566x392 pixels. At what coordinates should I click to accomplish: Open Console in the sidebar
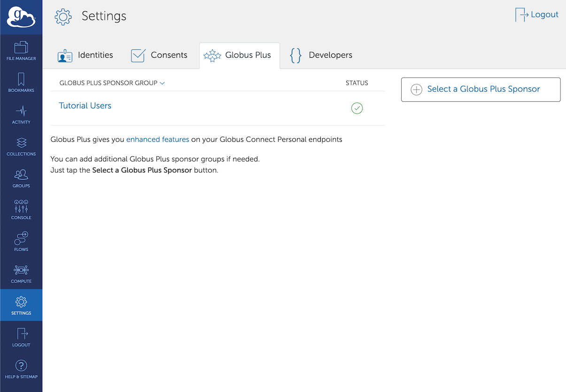click(x=21, y=210)
